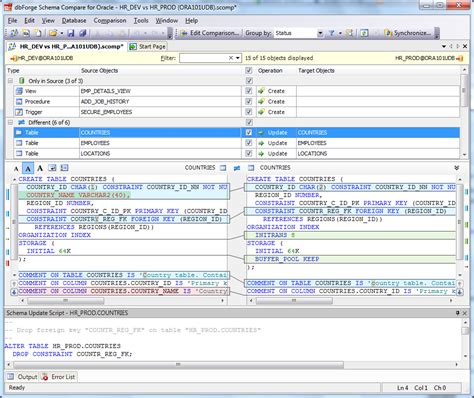
Task: Select the large font size A icon
Action: tap(40, 168)
